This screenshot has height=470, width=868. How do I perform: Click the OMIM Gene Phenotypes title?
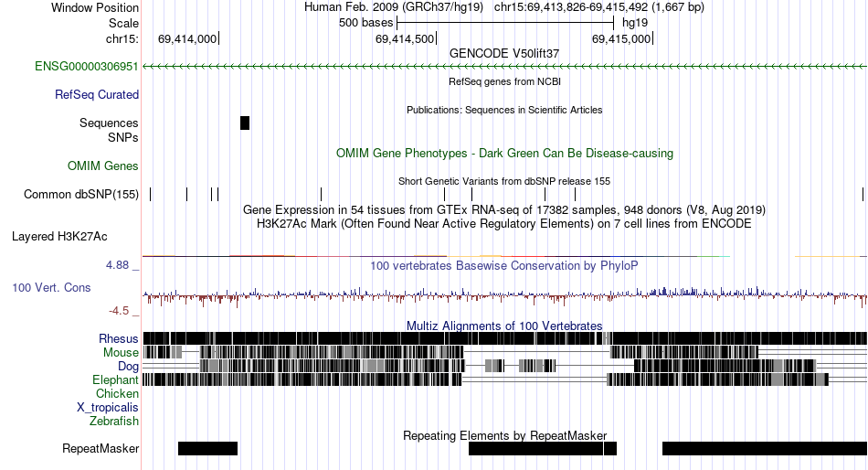pyautogui.click(x=504, y=153)
